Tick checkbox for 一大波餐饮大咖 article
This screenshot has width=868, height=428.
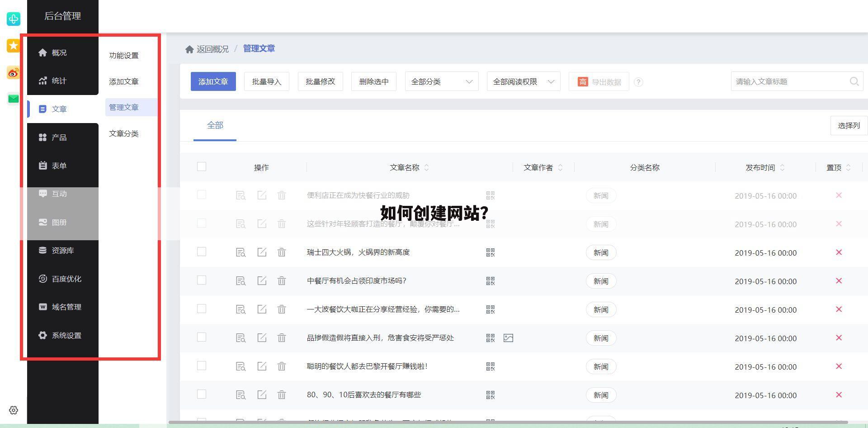(x=202, y=309)
